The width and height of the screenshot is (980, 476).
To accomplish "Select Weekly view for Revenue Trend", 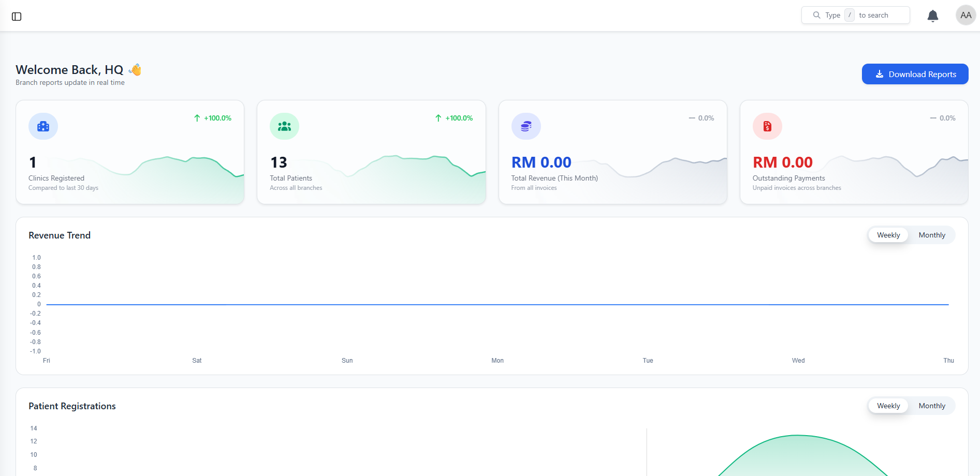I will [888, 235].
